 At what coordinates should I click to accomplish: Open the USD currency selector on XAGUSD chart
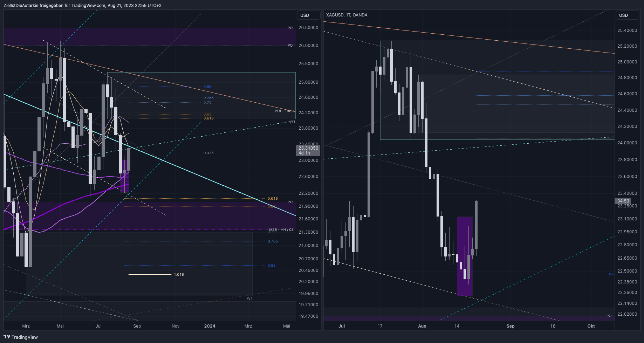click(627, 15)
